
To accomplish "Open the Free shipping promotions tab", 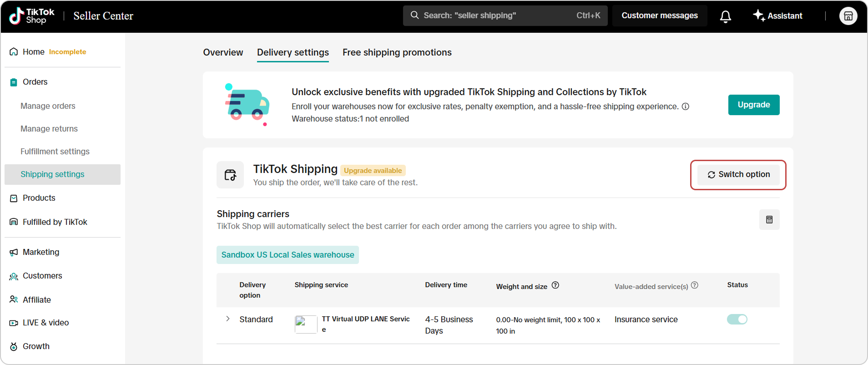I will [397, 52].
